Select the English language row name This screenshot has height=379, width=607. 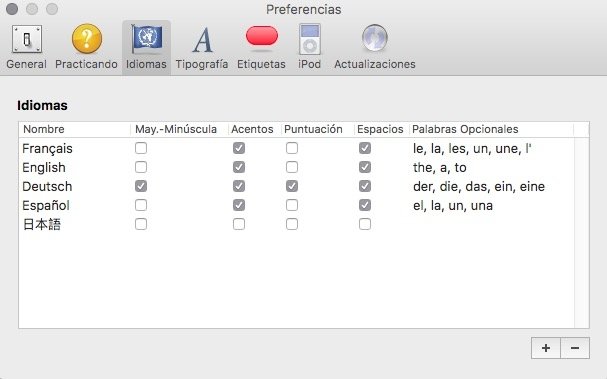click(44, 168)
